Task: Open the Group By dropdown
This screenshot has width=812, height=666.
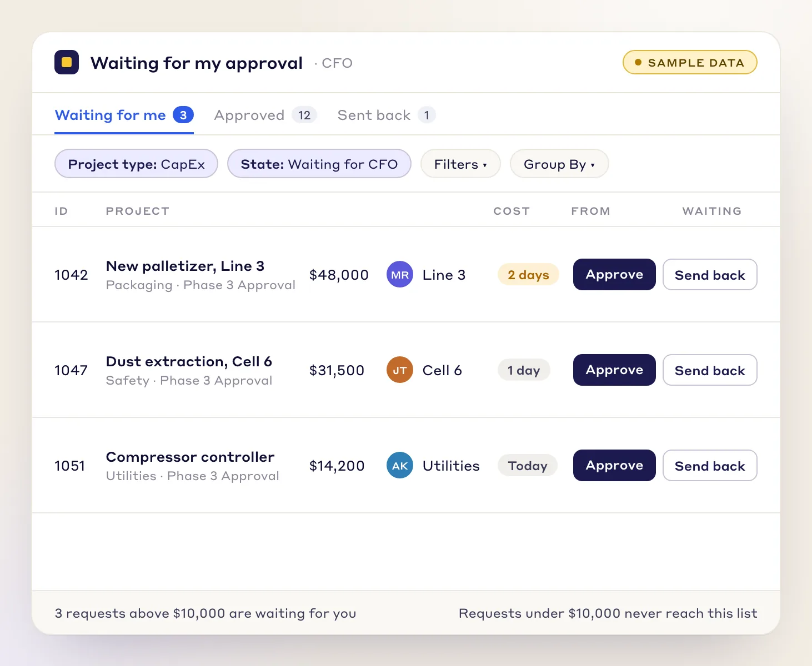Action: pos(559,164)
